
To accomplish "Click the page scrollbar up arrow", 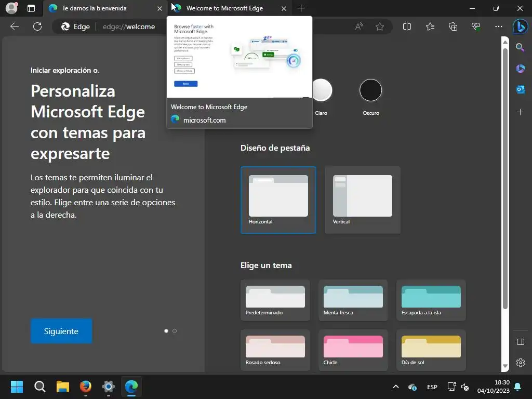I will pos(505,42).
